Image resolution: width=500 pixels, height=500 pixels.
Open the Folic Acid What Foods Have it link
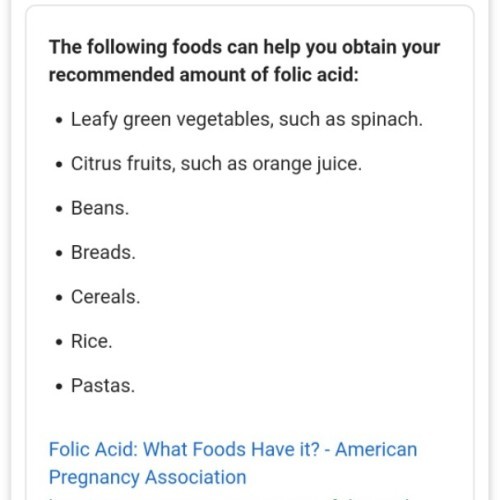point(184,449)
